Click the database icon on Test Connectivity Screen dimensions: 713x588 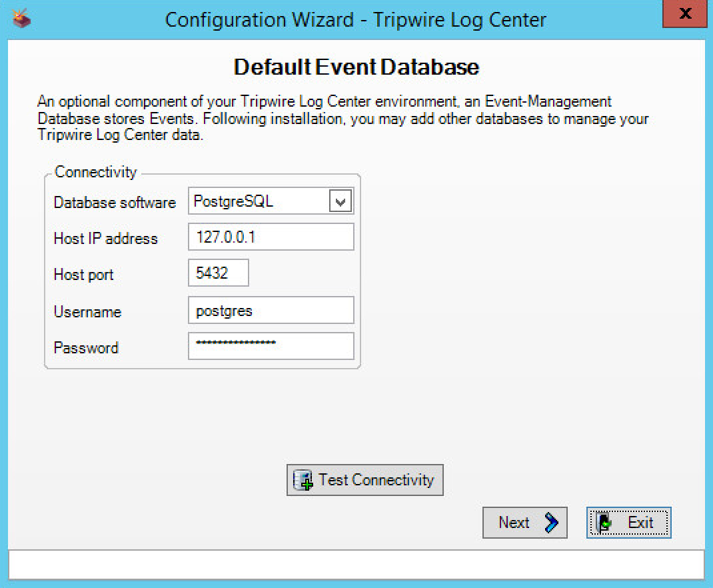click(303, 480)
